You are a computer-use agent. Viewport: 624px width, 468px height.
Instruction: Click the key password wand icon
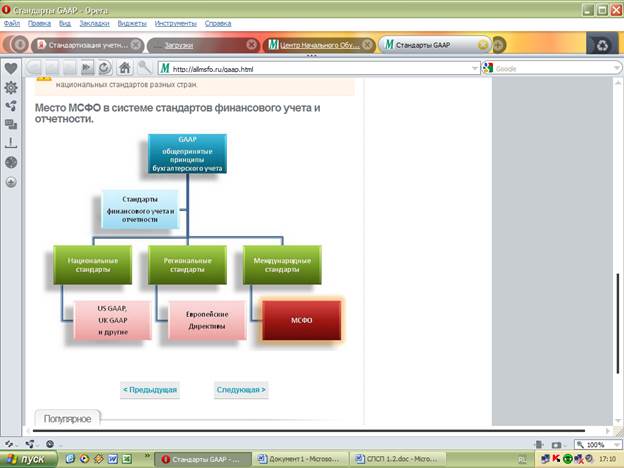click(x=145, y=69)
